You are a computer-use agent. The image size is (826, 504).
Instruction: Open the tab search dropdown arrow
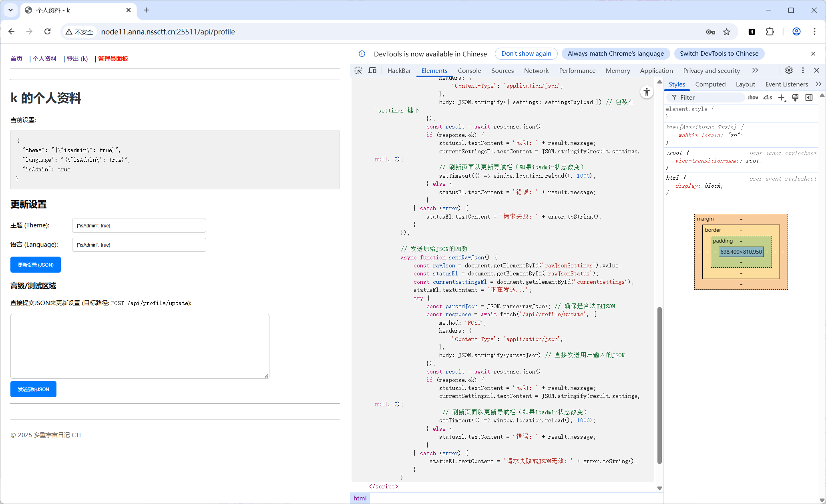pos(10,10)
